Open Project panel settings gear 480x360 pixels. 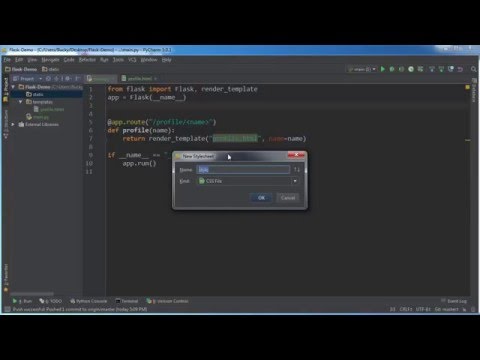(x=67, y=79)
